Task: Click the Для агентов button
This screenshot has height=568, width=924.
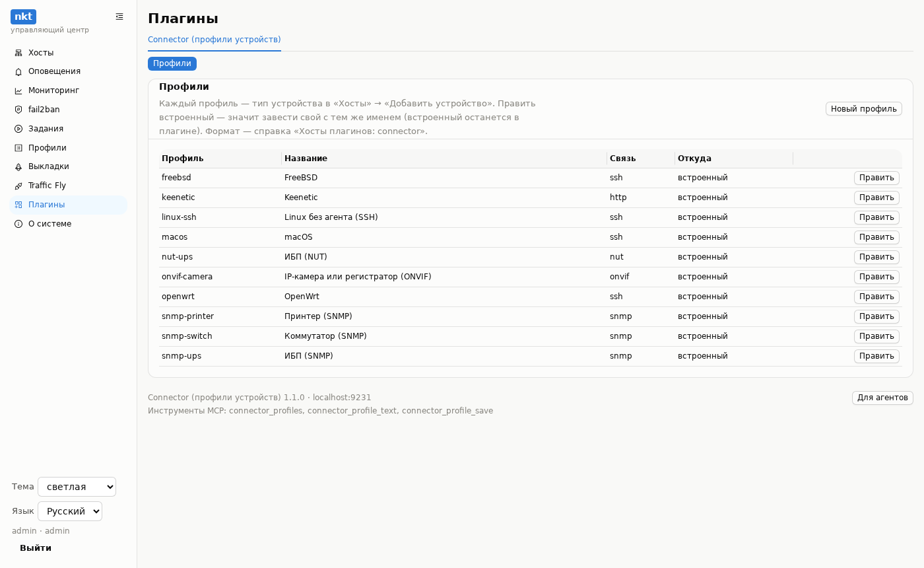Action: (882, 398)
